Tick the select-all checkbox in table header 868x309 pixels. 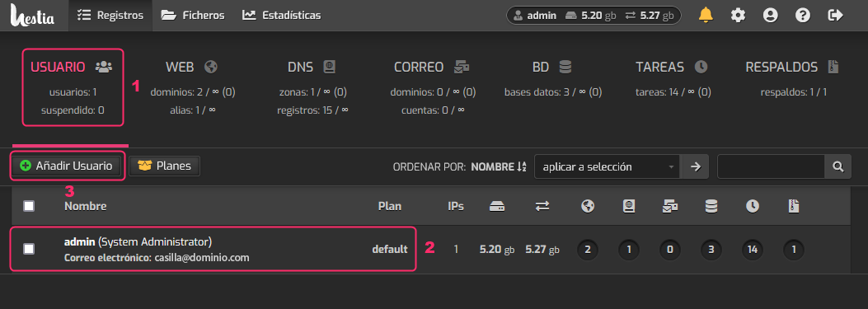29,206
